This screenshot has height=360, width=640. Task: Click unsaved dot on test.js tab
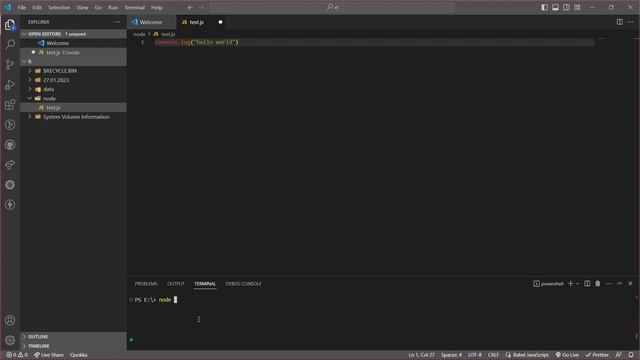coord(220,22)
